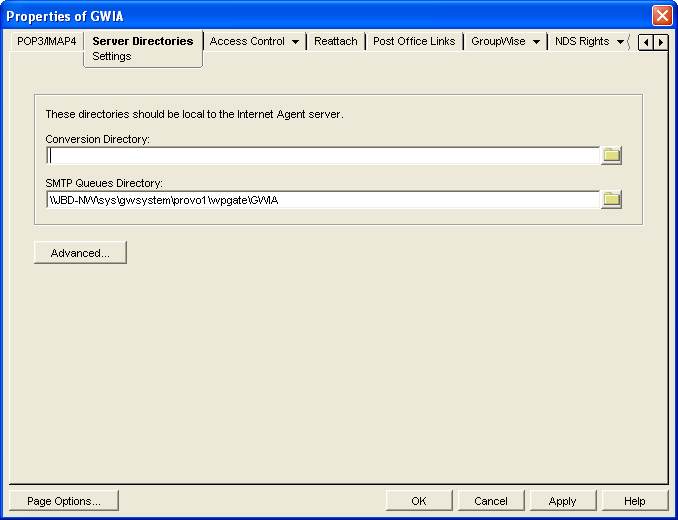Viewport: 678px width, 520px height.
Task: Focus the Conversion Directory input field
Action: [323, 156]
